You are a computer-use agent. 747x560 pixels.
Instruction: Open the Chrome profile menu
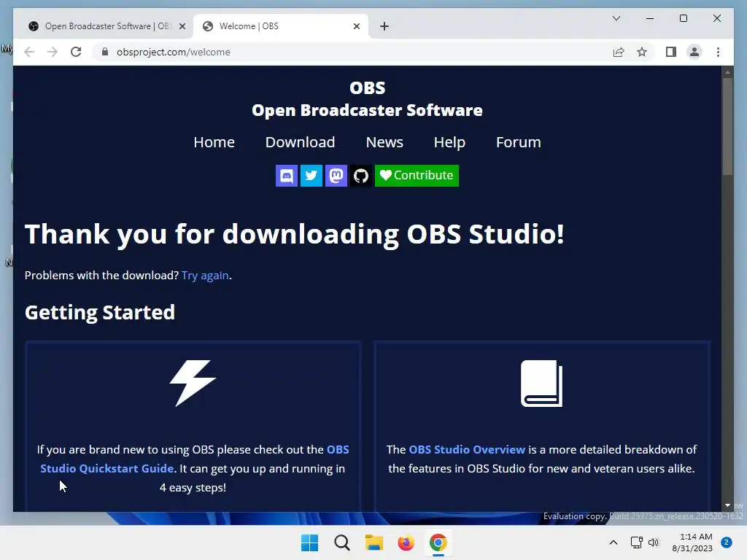pos(694,52)
